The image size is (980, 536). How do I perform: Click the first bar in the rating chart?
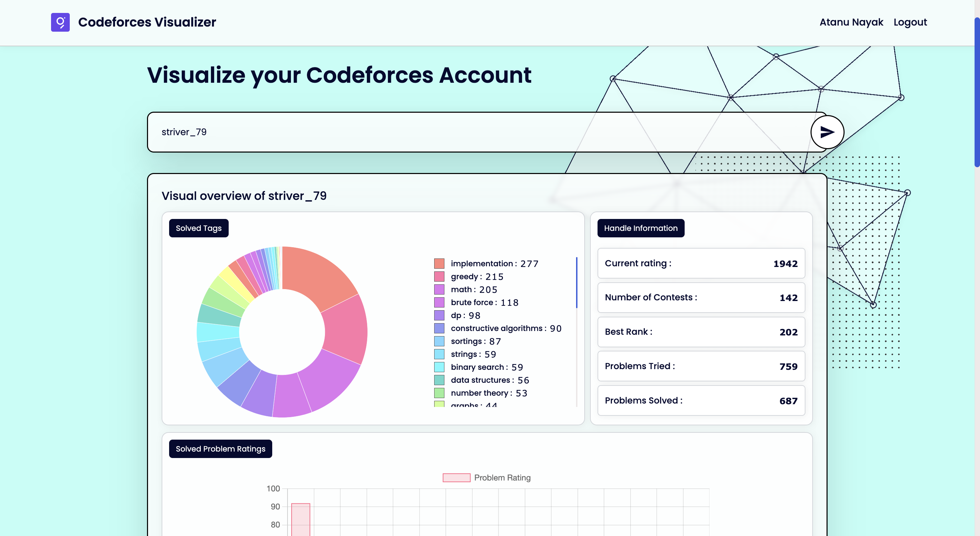[300, 519]
